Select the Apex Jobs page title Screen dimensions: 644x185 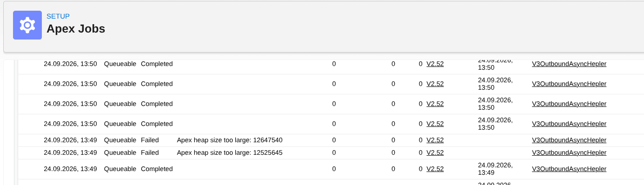[76, 29]
